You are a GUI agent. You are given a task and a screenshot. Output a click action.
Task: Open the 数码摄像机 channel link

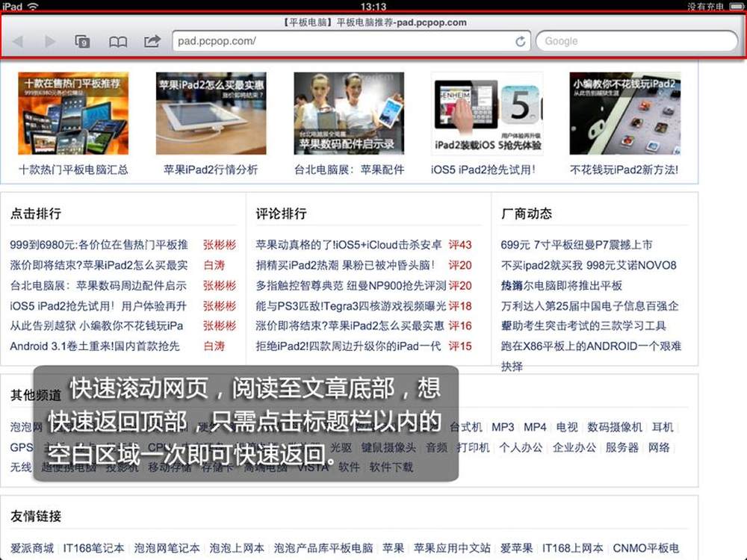[x=615, y=427]
